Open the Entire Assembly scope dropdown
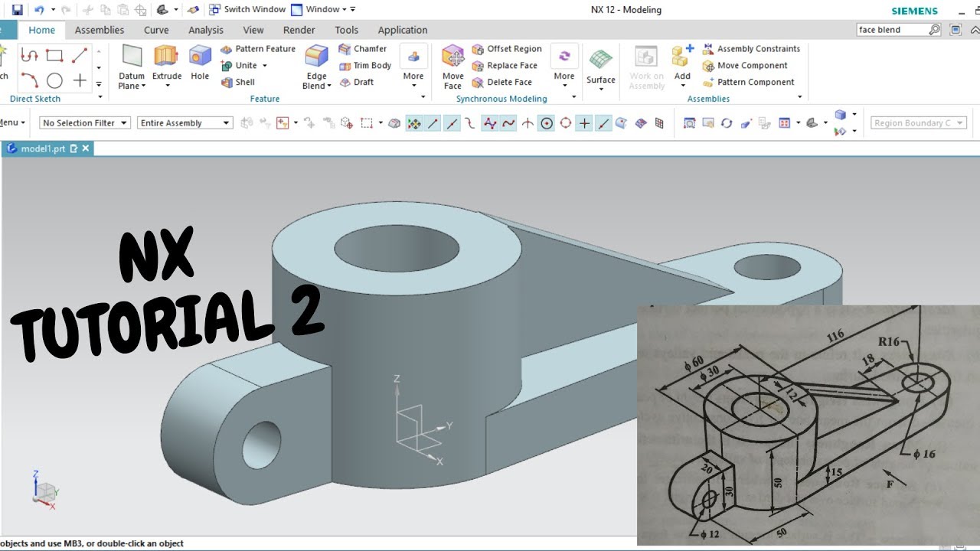The image size is (980, 551). pyautogui.click(x=185, y=122)
